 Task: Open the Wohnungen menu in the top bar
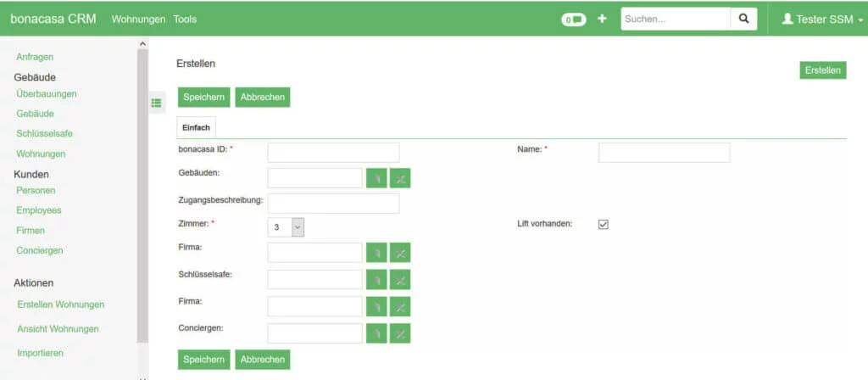click(x=138, y=19)
